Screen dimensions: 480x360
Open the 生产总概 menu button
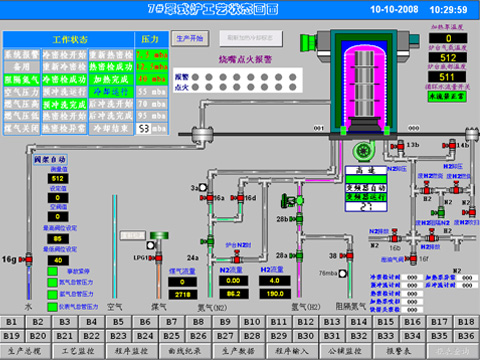pos(25,351)
